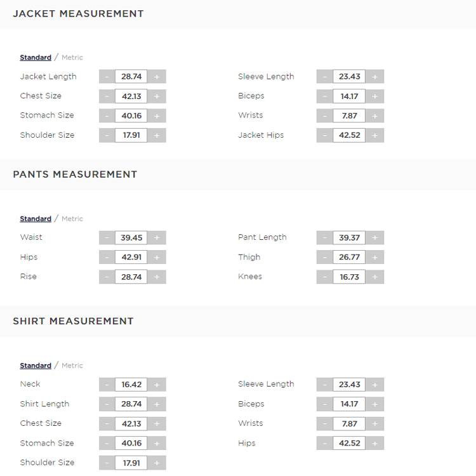Viewport: 476px width, 476px height.
Task: Decrease Thigh measurement with minus button
Action: (325, 258)
